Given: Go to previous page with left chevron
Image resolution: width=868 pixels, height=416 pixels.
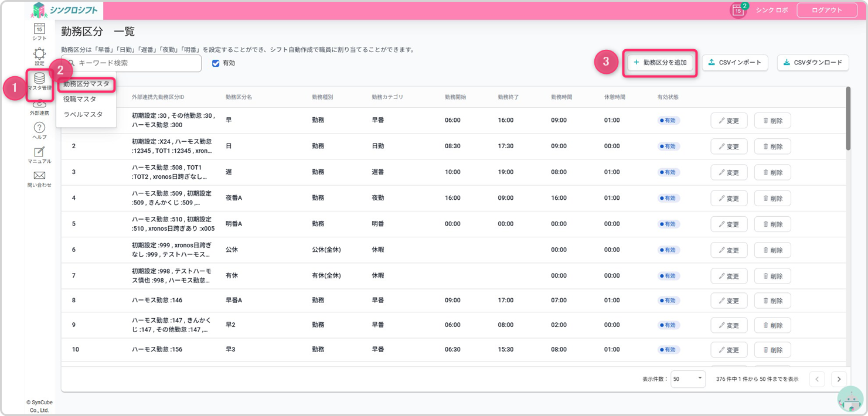Looking at the screenshot, I should (817, 379).
